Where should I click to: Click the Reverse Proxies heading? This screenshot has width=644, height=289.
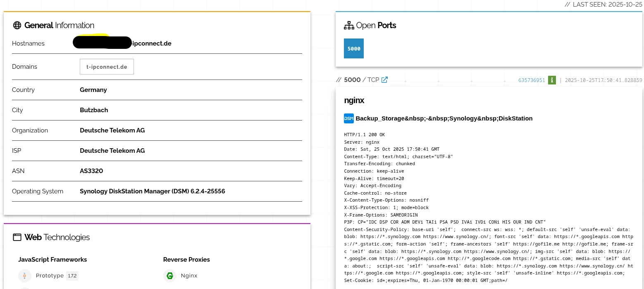pos(186,260)
